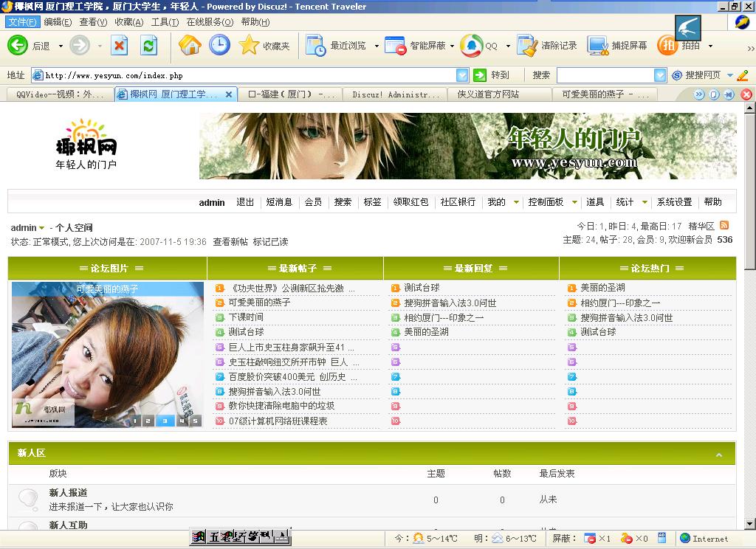Click the 领取红包 link
Screen dimensions: 756x549
tap(410, 202)
